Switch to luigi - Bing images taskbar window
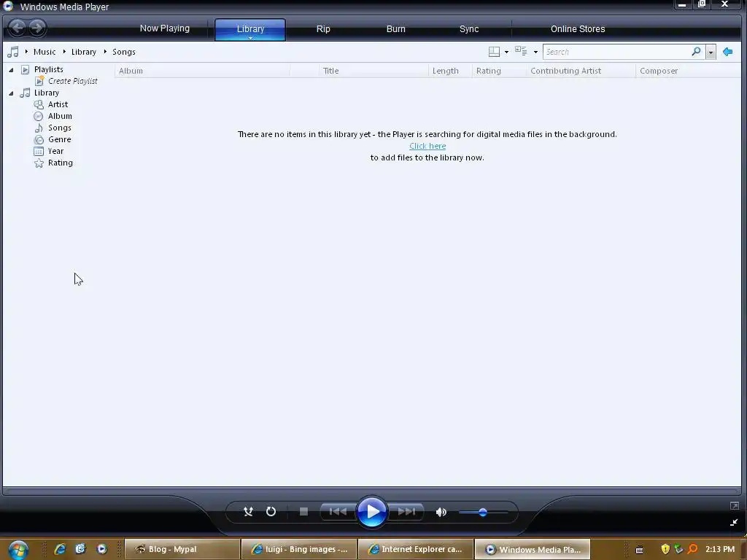Viewport: 747px width, 560px height. tap(298, 550)
